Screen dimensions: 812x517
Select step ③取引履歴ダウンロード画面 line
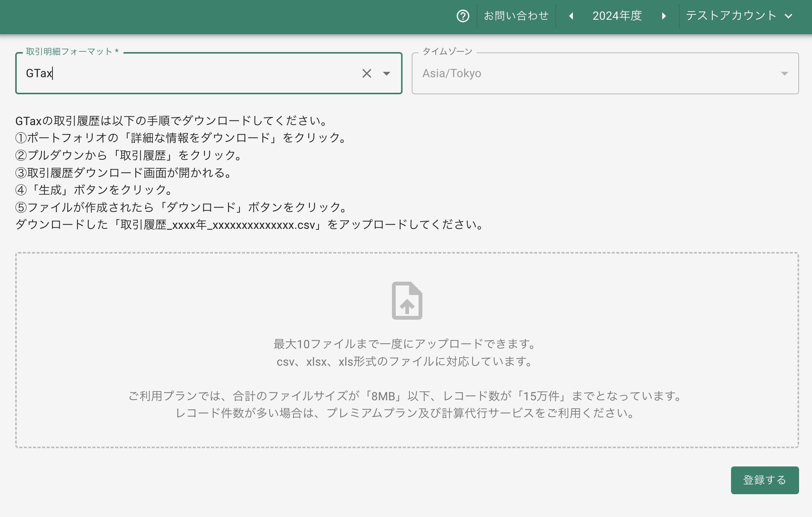click(124, 173)
